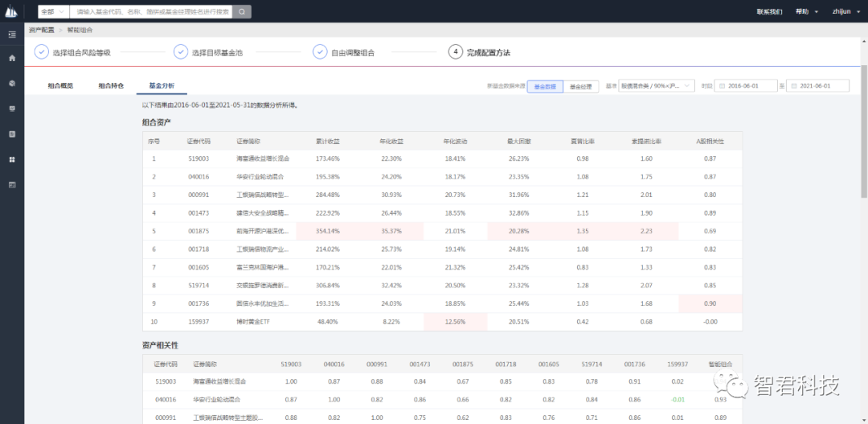Expand the 基准 benchmark dropdown
Screen dimensions: 868x424
click(656, 85)
